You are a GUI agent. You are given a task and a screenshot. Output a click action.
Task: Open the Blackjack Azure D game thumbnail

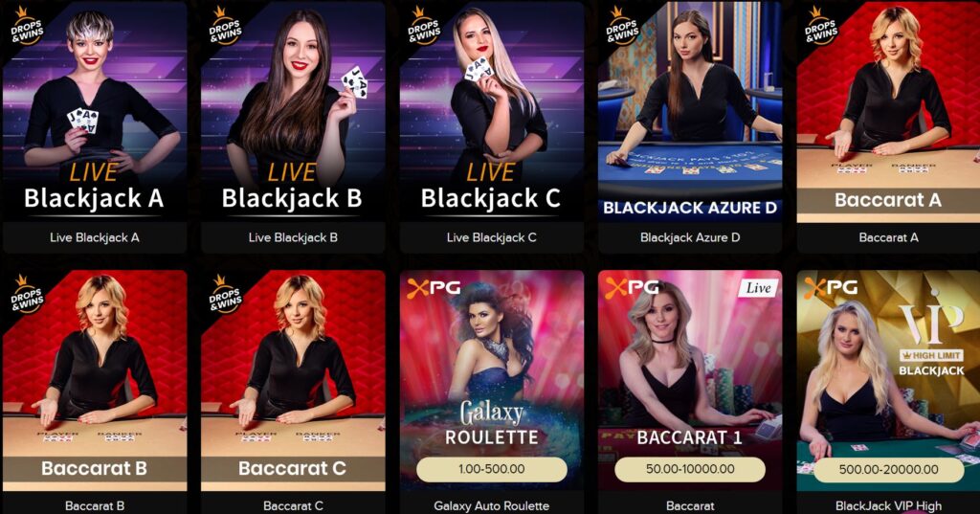pos(690,111)
